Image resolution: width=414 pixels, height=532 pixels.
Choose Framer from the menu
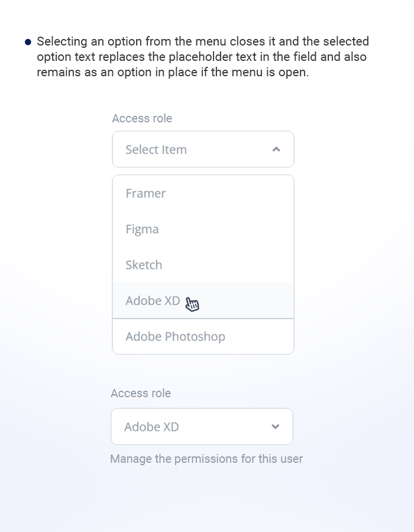tap(145, 193)
